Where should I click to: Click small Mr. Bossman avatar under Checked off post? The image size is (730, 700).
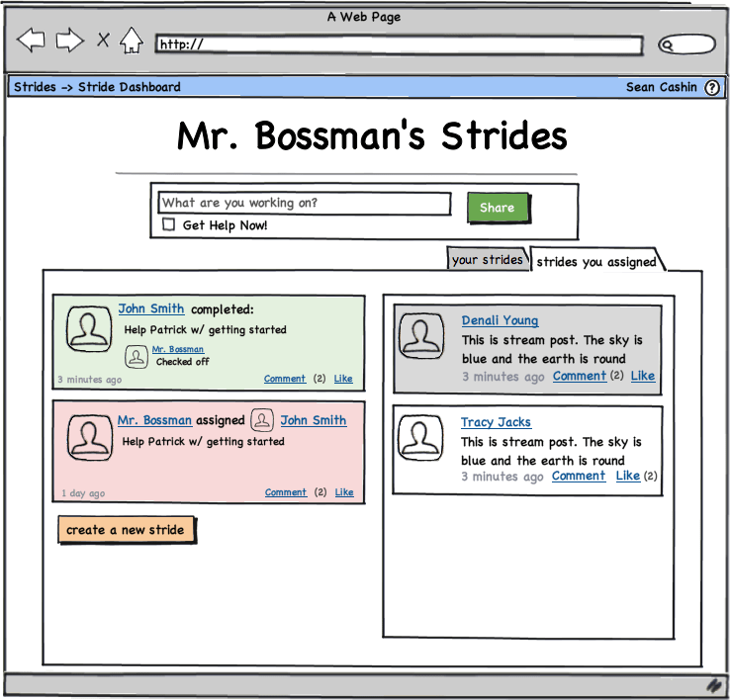pos(137,356)
